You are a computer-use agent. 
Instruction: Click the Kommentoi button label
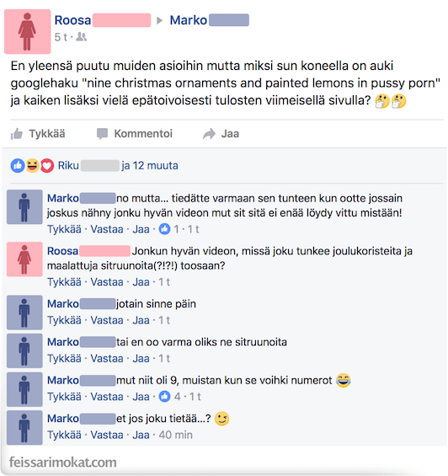(143, 134)
